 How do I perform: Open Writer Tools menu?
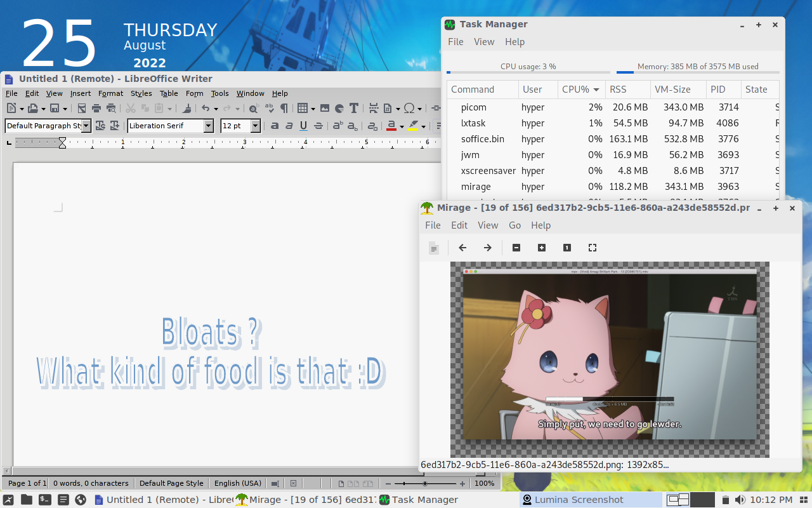pyautogui.click(x=219, y=93)
